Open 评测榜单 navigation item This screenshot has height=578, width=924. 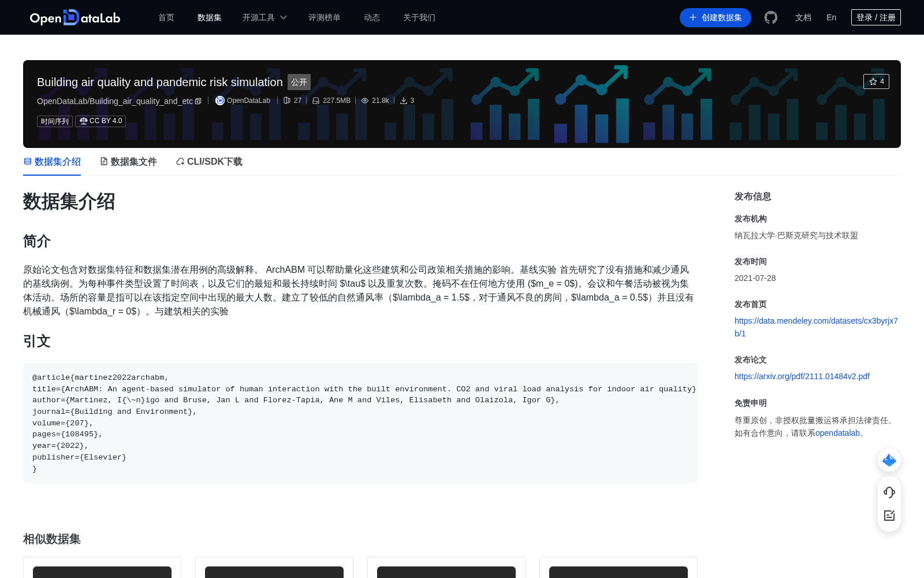click(x=325, y=17)
